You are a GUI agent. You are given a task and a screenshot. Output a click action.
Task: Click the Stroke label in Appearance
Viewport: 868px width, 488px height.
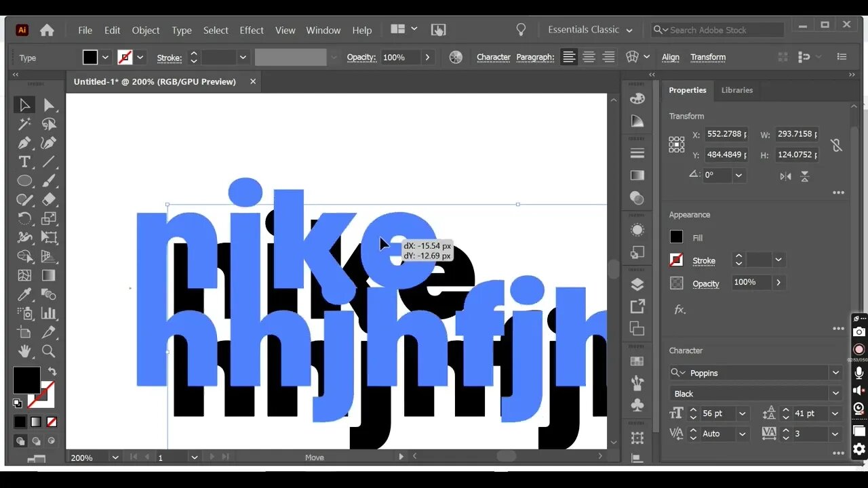pyautogui.click(x=704, y=261)
